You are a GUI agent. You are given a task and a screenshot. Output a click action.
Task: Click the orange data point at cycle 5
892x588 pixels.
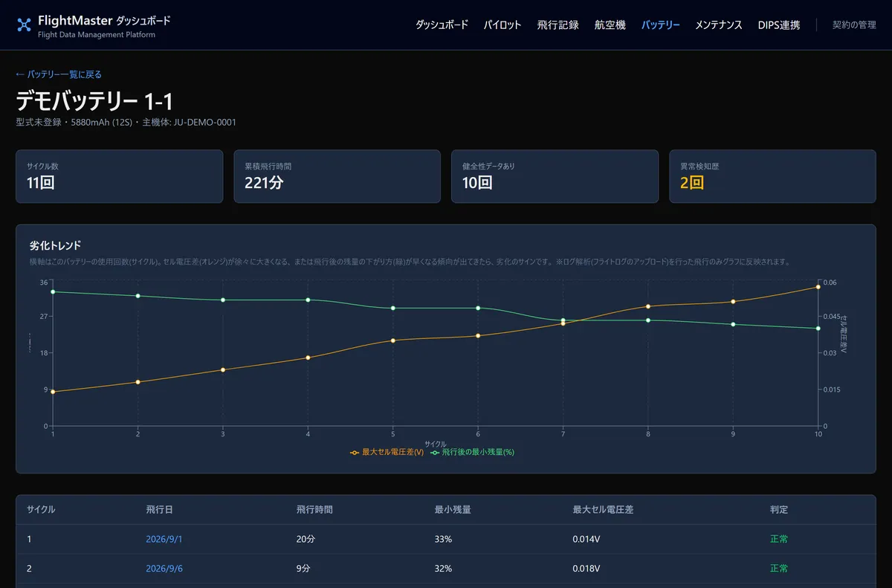point(393,340)
